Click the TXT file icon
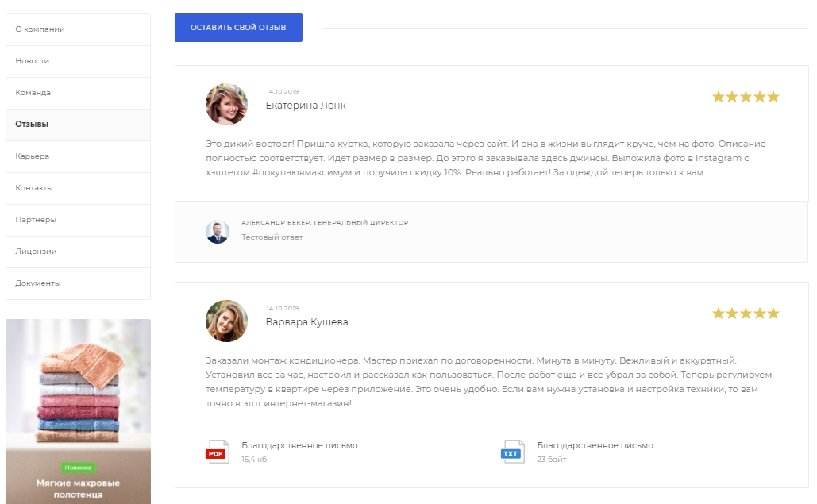This screenshot has width=817, height=504. [512, 452]
